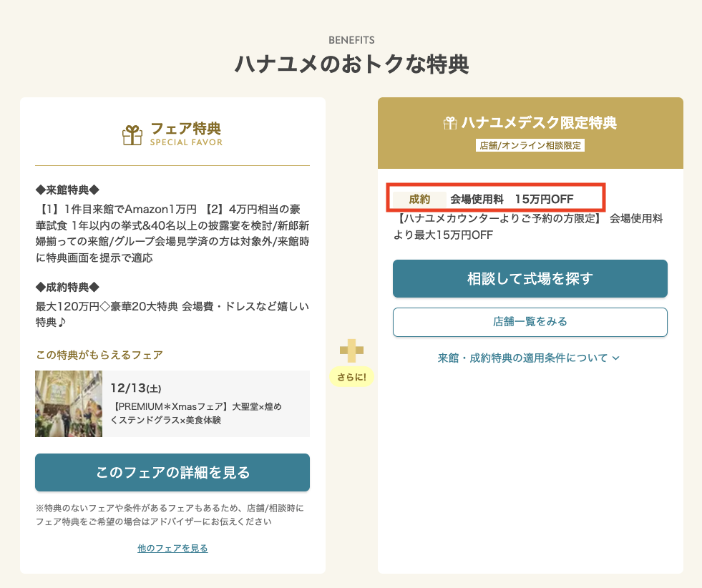Click the chevron arrow next to 適用条件について

pyautogui.click(x=615, y=358)
